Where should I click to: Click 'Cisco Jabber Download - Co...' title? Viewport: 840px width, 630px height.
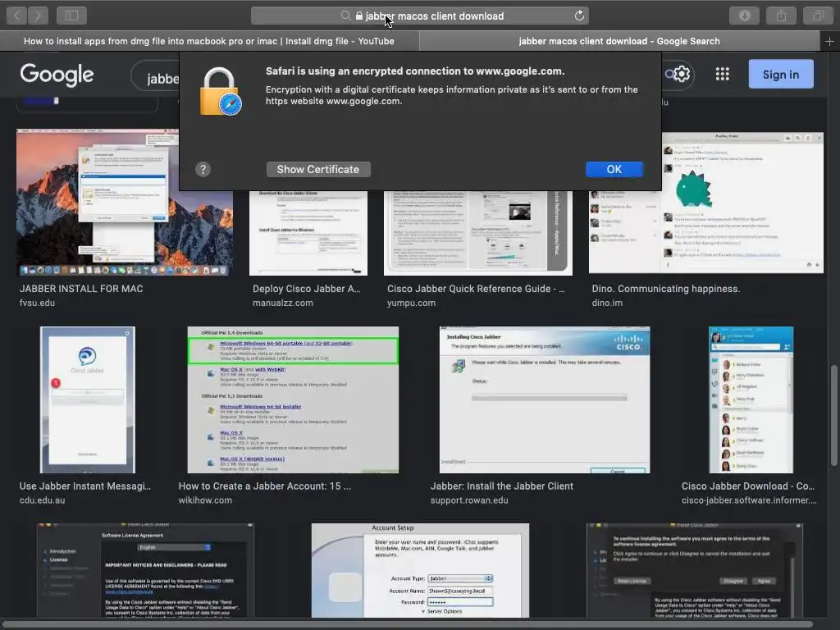[748, 486]
